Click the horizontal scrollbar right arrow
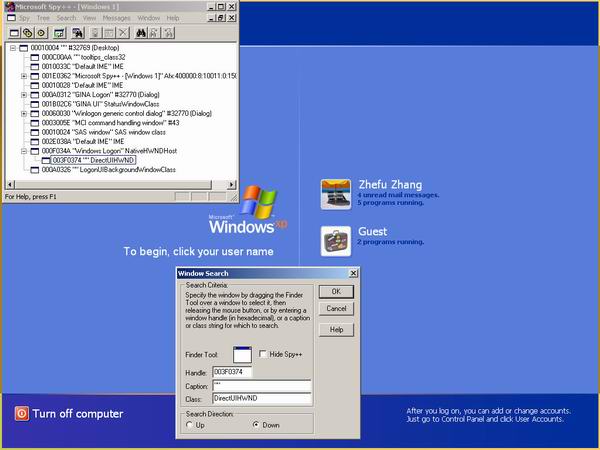600x450 pixels. click(232, 185)
